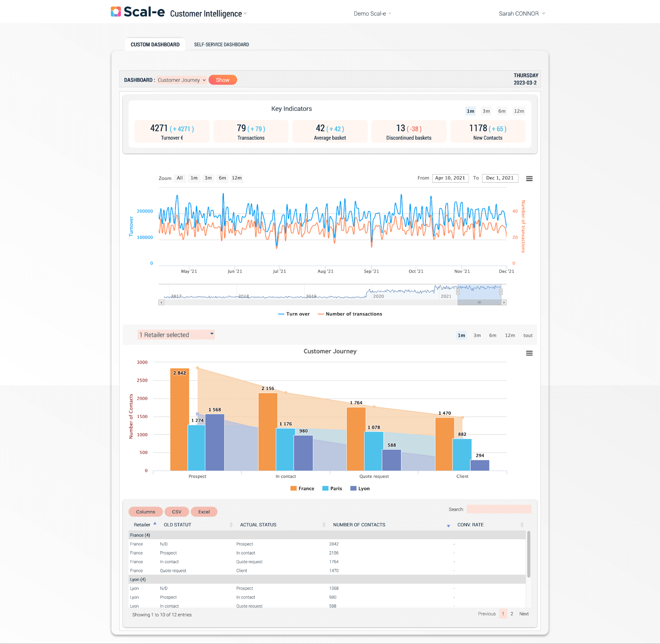
Task: Set chart zoom to All
Action: pyautogui.click(x=180, y=178)
